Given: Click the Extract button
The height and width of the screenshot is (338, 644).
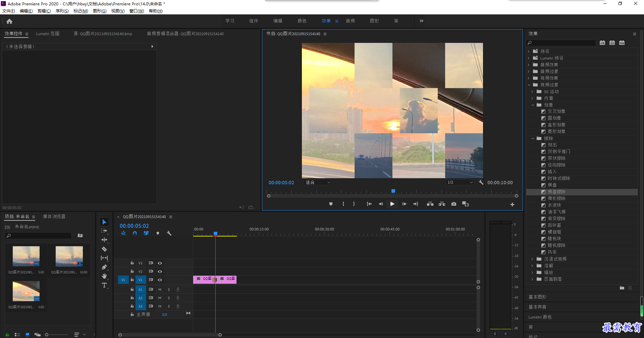Looking at the screenshot, I should coord(442,204).
